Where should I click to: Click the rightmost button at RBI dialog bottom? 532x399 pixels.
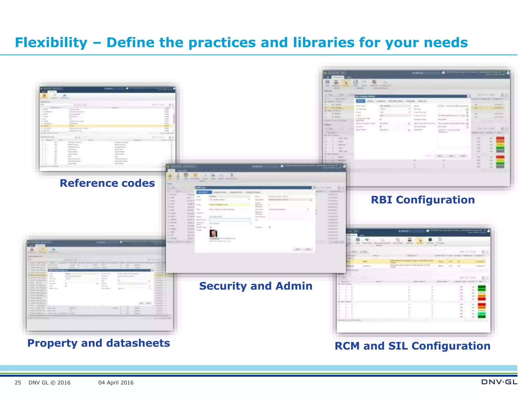(463, 156)
